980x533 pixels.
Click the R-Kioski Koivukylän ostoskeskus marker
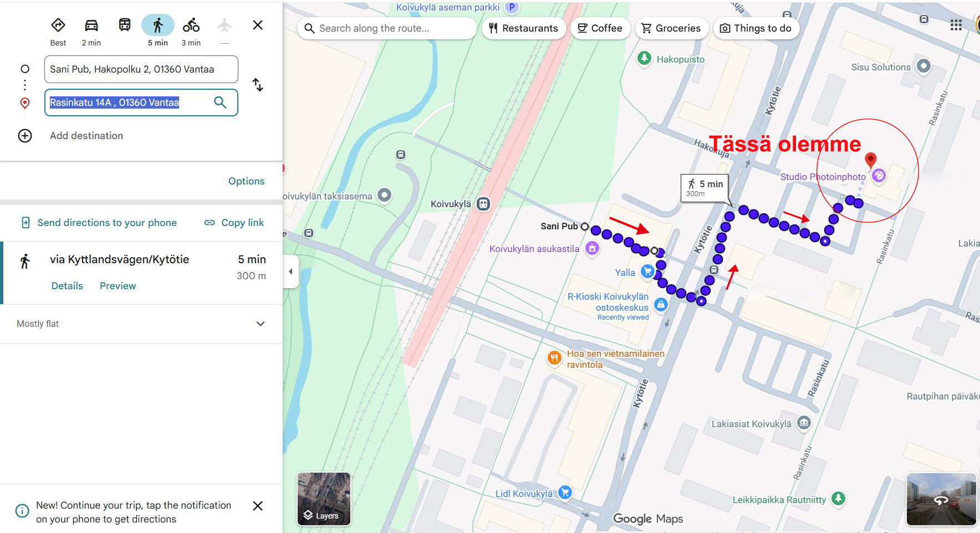coord(661,304)
